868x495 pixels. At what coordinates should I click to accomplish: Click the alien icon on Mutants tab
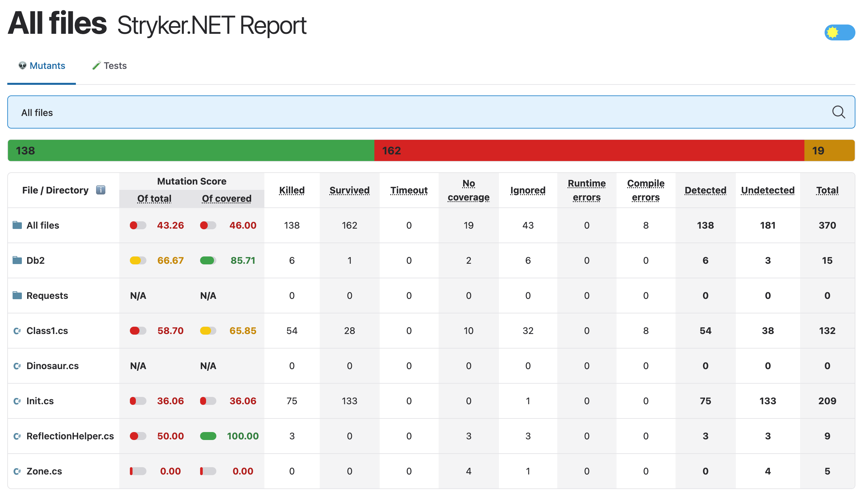point(23,66)
